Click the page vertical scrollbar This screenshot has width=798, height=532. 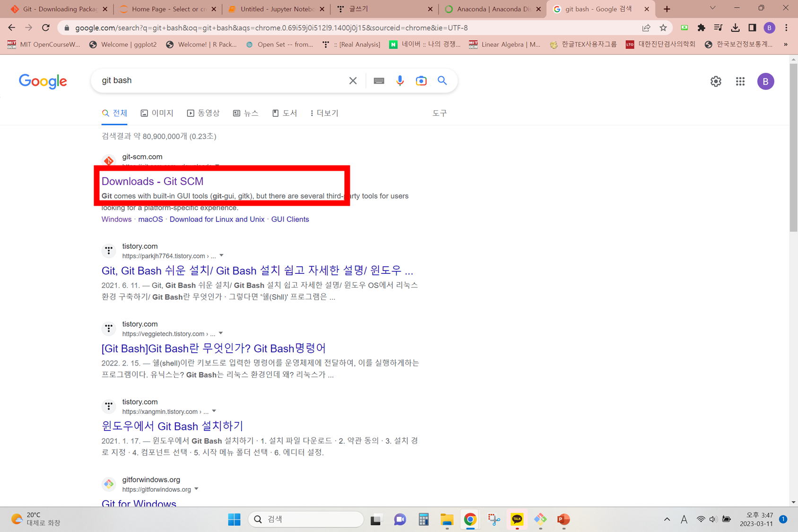(x=793, y=148)
